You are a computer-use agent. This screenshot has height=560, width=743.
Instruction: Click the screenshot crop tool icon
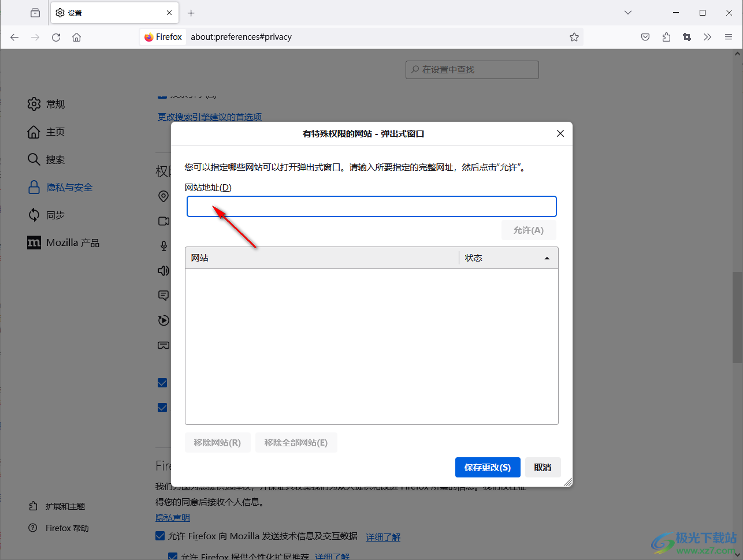click(687, 37)
